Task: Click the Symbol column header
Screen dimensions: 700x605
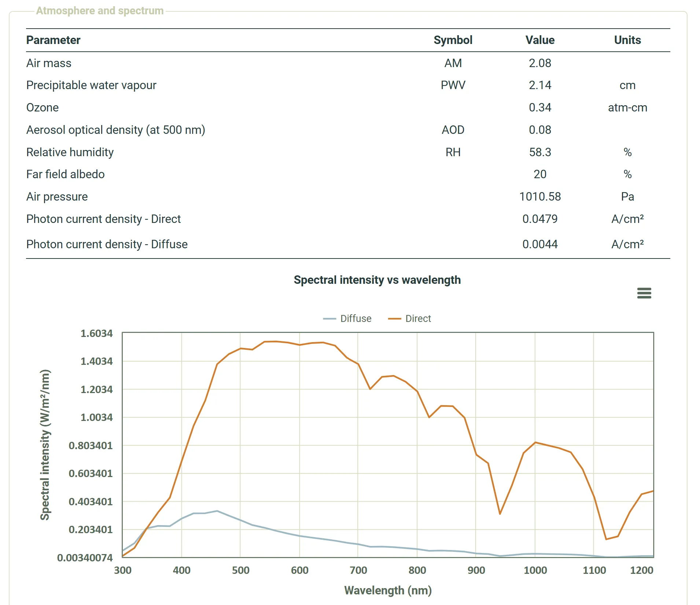Action: (453, 40)
